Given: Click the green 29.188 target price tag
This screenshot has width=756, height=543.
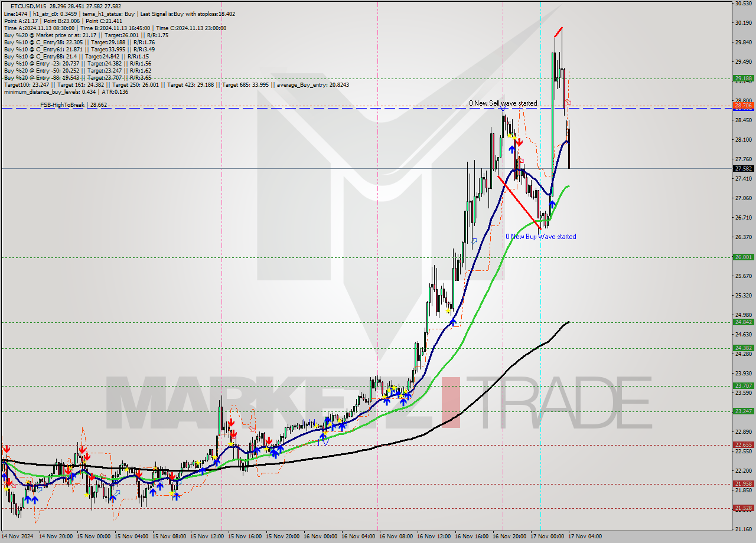Looking at the screenshot, I should (743, 78).
